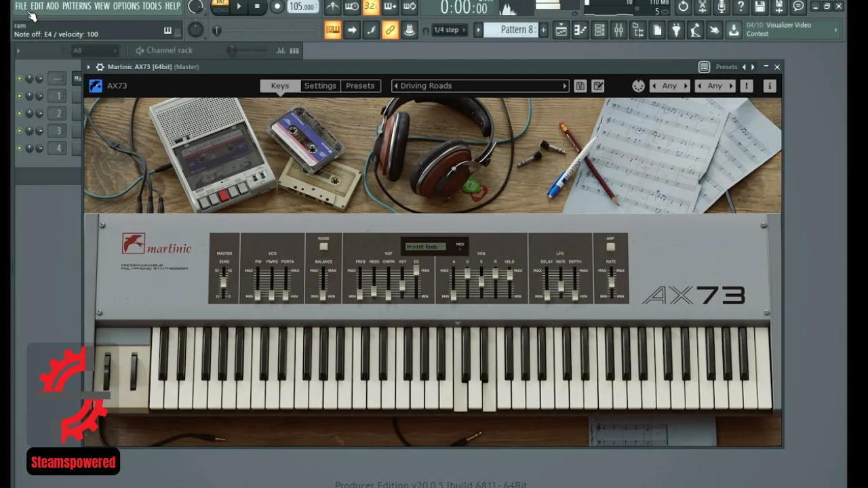Switch to the Settings tab in AX73
The height and width of the screenshot is (488, 868).
[320, 86]
